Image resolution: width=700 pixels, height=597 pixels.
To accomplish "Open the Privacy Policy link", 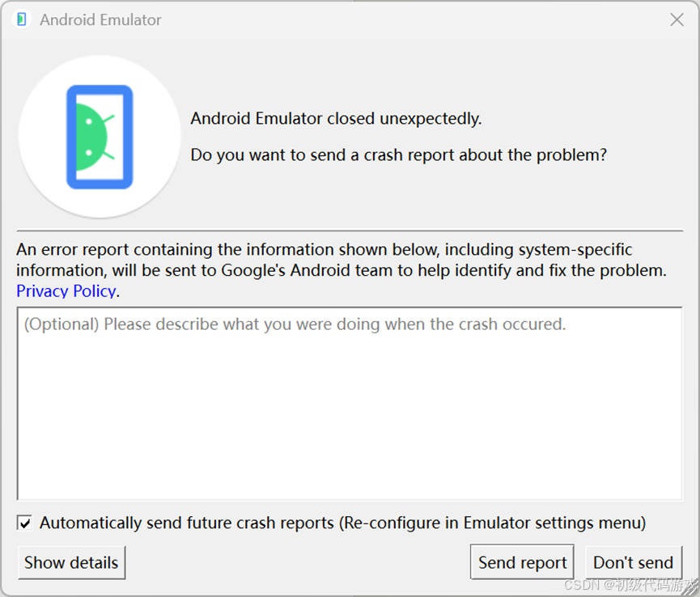I will [x=66, y=291].
